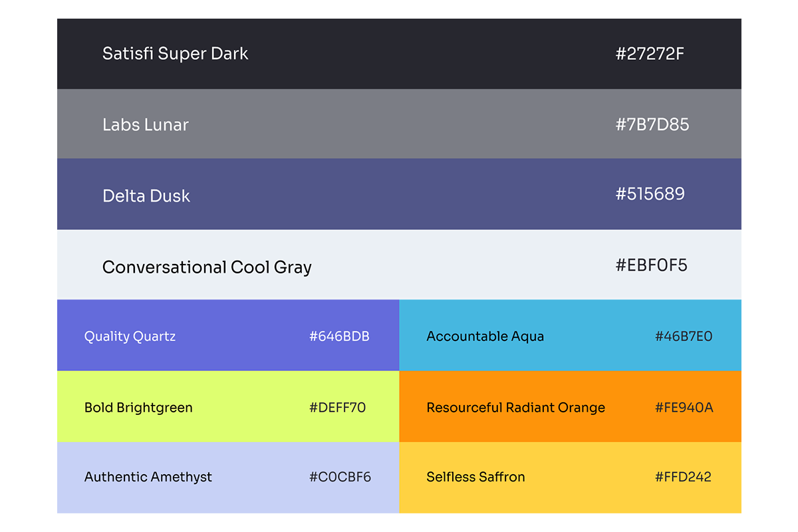
Task: Click the #646BDB hex code
Action: (339, 336)
